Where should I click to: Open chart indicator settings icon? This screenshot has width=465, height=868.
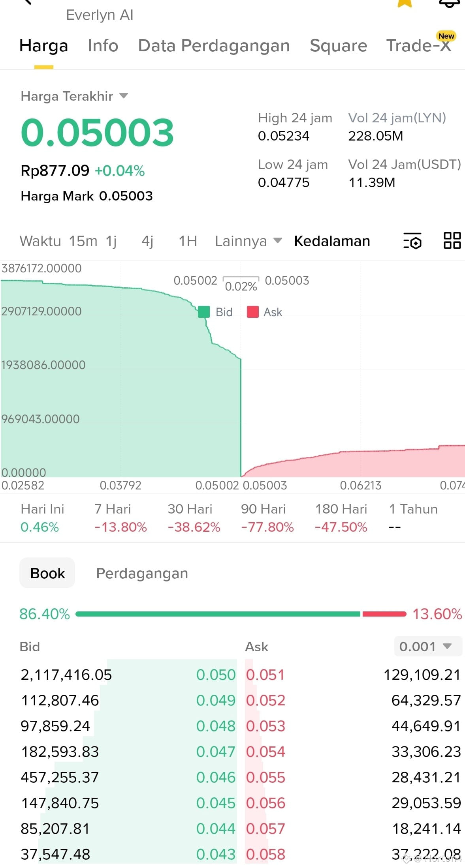412,241
